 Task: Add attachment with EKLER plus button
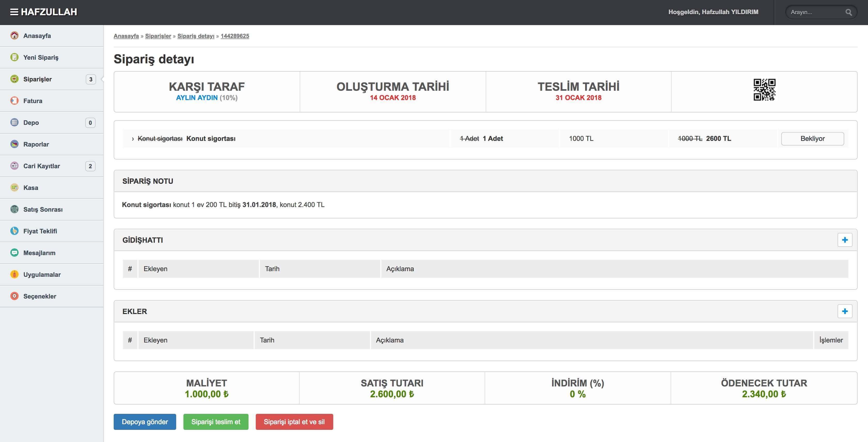(x=844, y=311)
